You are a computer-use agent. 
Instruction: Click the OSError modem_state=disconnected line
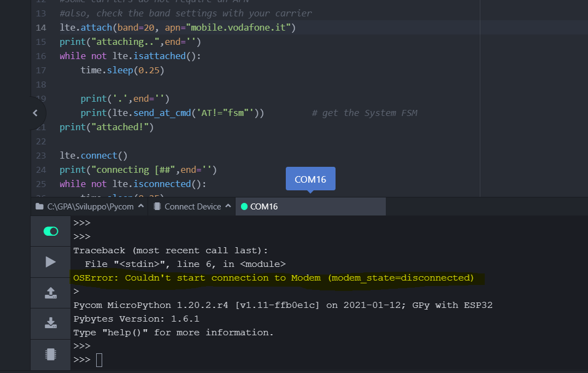tap(273, 278)
